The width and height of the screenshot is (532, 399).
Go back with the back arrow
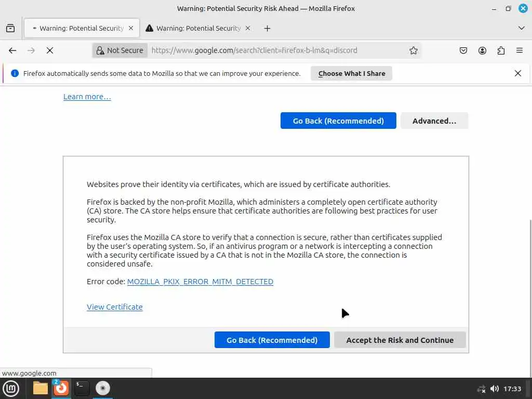12,50
